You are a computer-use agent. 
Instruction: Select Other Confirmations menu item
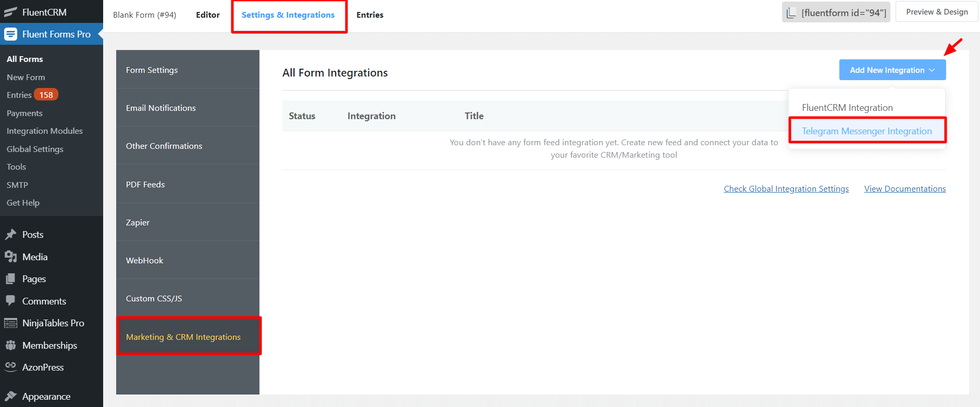click(x=188, y=146)
